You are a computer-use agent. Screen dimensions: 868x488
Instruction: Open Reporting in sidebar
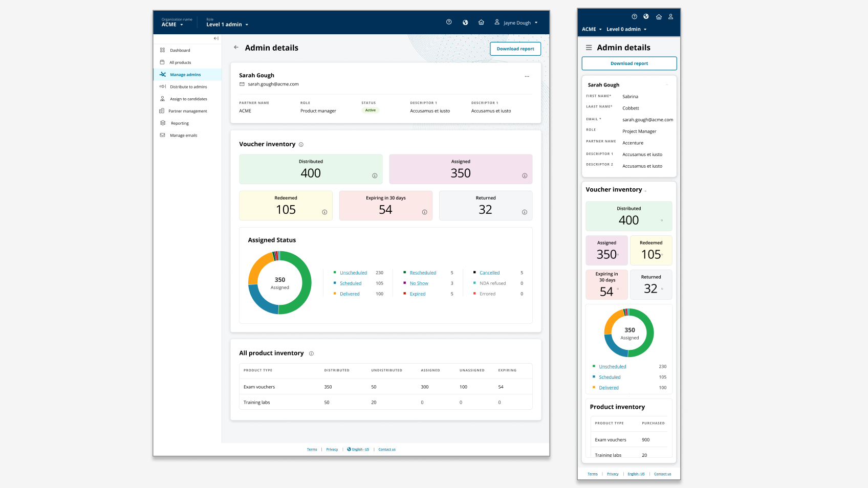tap(187, 123)
